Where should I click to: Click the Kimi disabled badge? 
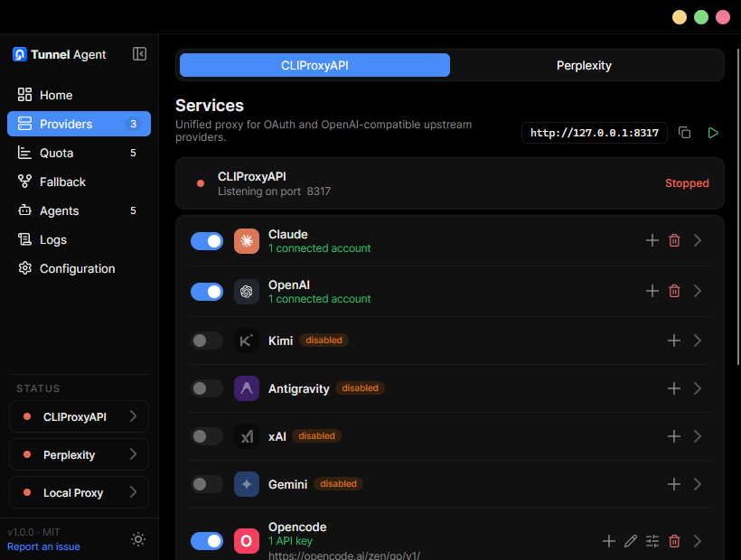[324, 340]
